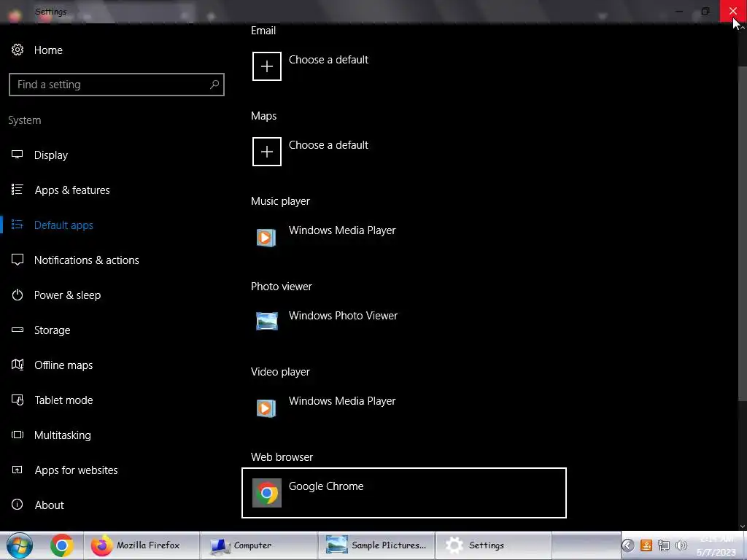Open the Offline maps map icon
Image resolution: width=747 pixels, height=560 pixels.
pyautogui.click(x=18, y=365)
